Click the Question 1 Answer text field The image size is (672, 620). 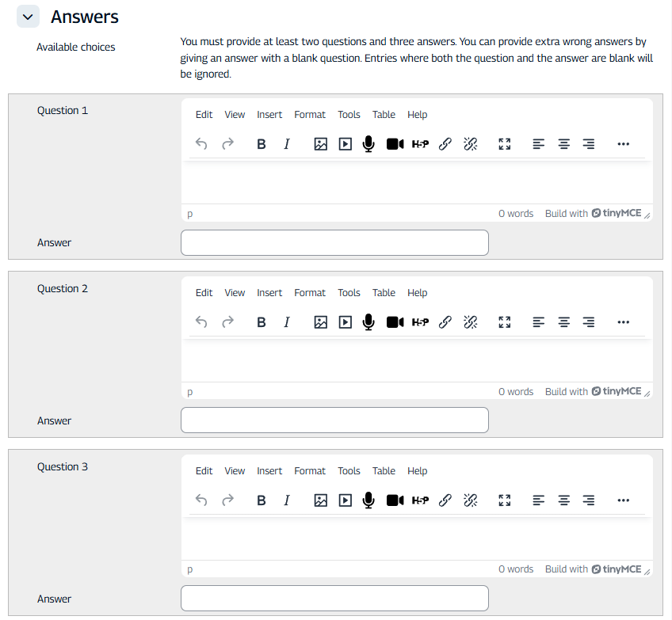coord(334,243)
